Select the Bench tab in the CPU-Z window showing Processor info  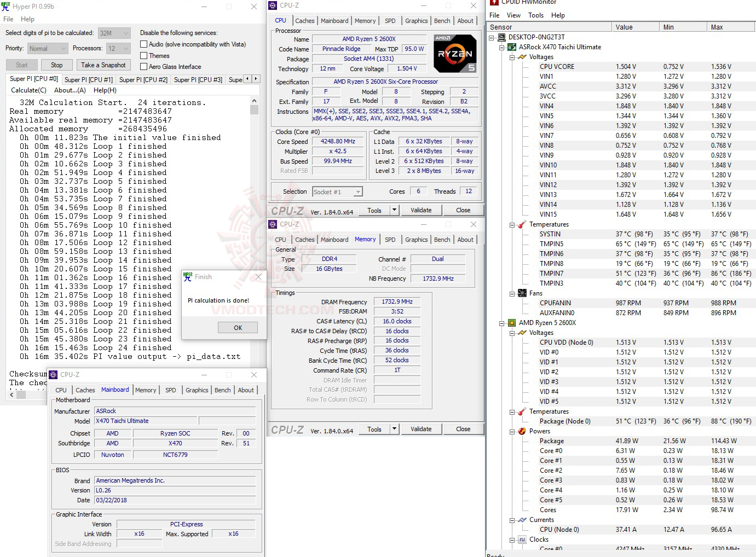pos(442,21)
